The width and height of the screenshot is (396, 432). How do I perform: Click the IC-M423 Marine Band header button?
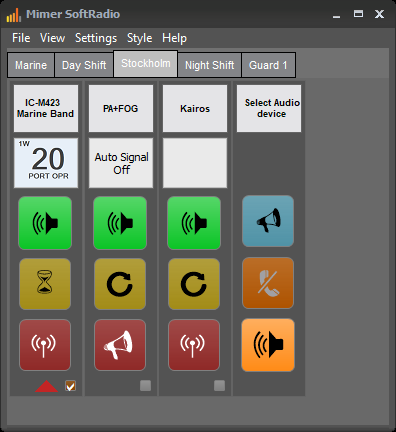(x=46, y=108)
